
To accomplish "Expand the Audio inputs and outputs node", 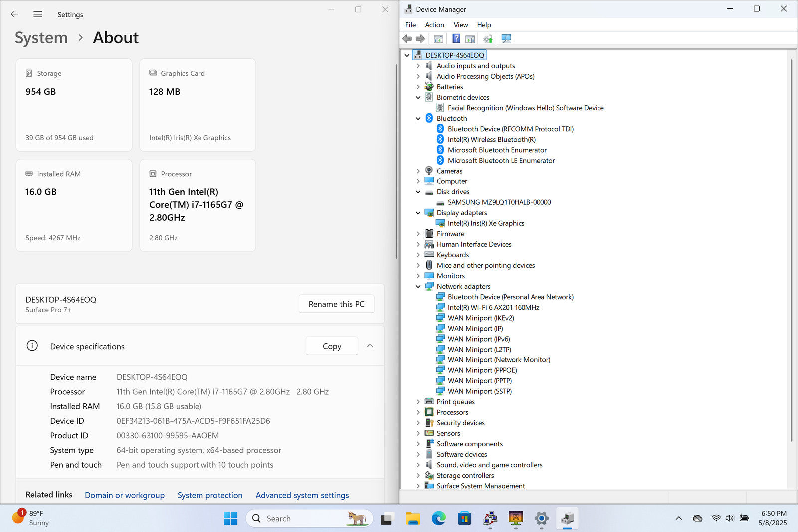I will pyautogui.click(x=418, y=66).
